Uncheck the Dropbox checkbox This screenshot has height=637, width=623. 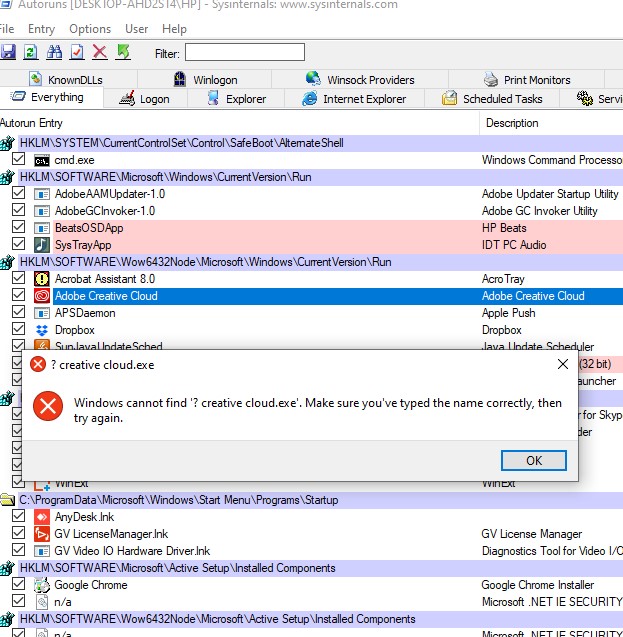click(18, 329)
